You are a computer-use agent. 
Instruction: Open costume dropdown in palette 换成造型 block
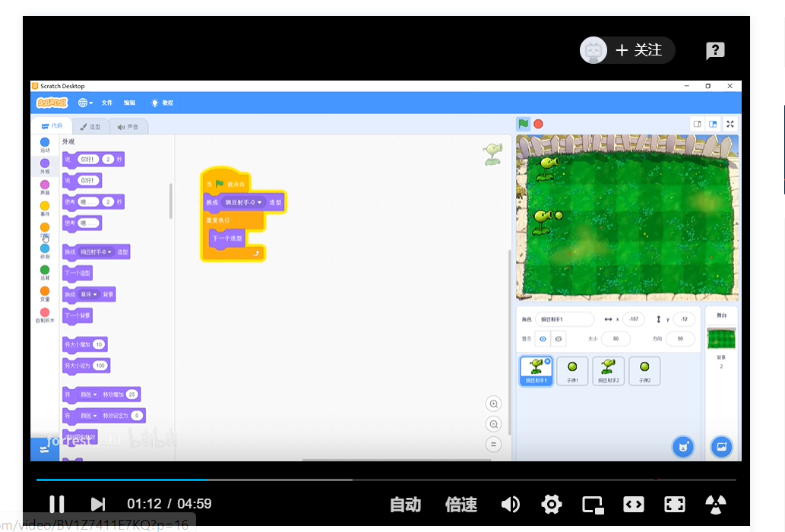click(x=96, y=252)
